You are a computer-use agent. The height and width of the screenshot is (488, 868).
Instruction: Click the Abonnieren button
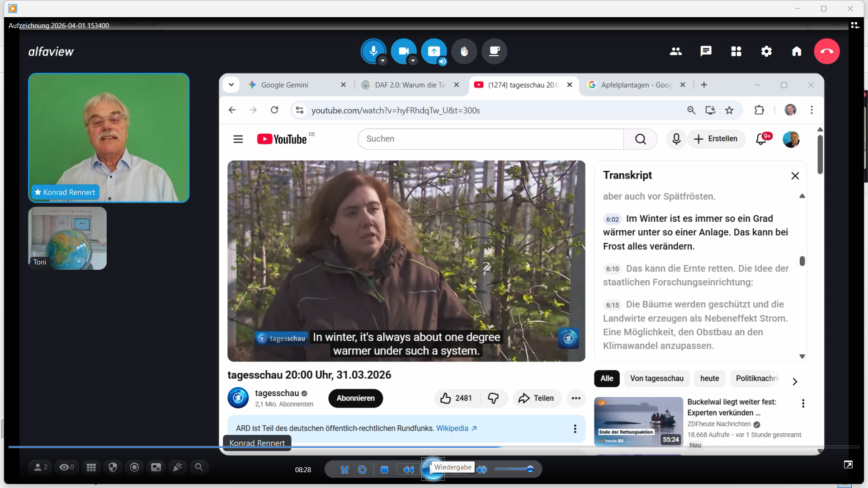[x=355, y=398]
